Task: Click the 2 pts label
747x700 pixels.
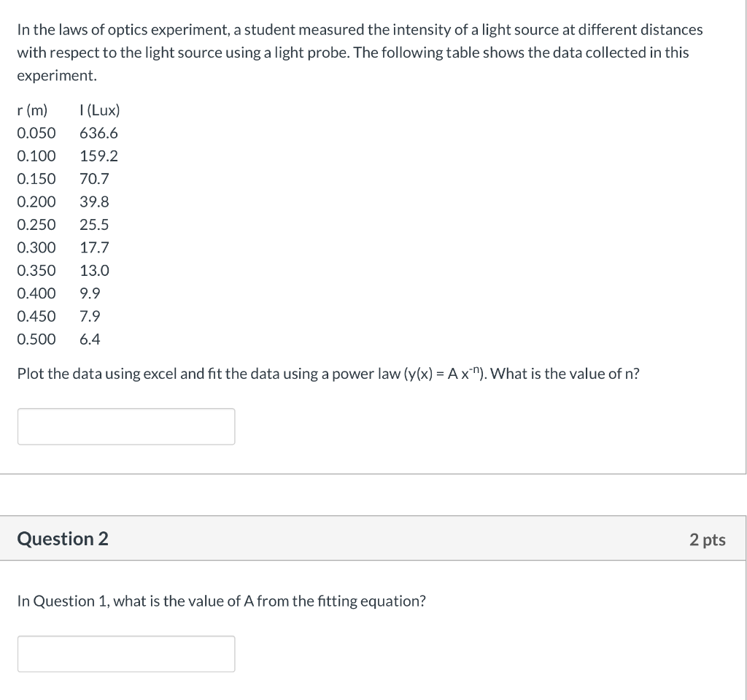Action: coord(707,539)
